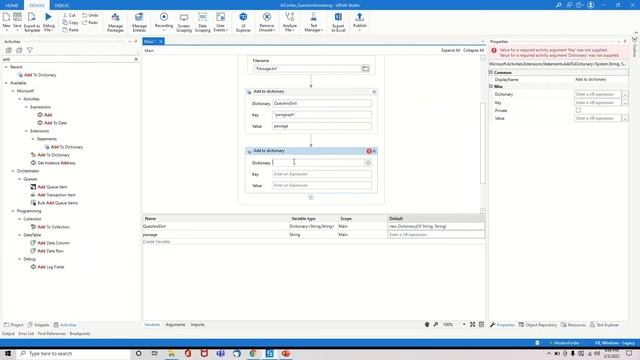Collapse the Recent tree node

click(6, 67)
